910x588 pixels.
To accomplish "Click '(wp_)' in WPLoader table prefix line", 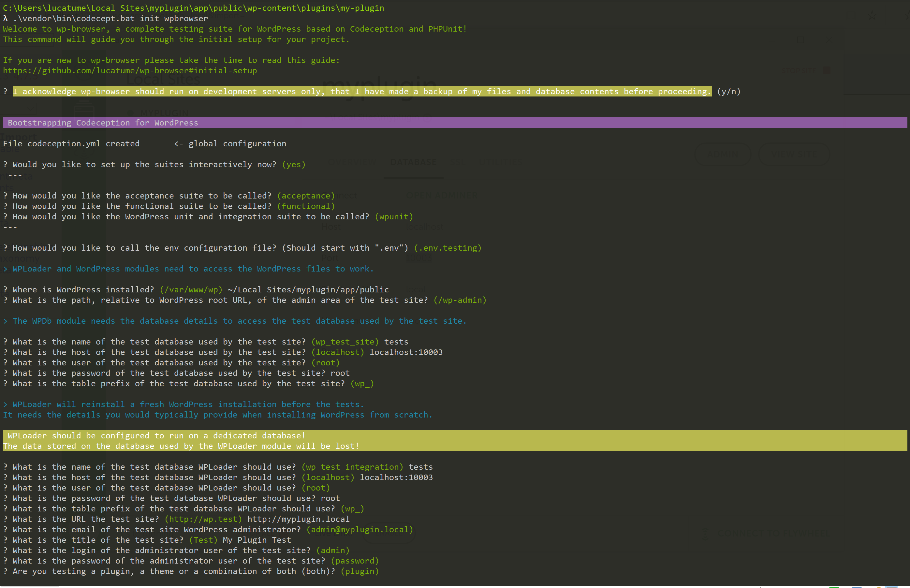I will (352, 508).
